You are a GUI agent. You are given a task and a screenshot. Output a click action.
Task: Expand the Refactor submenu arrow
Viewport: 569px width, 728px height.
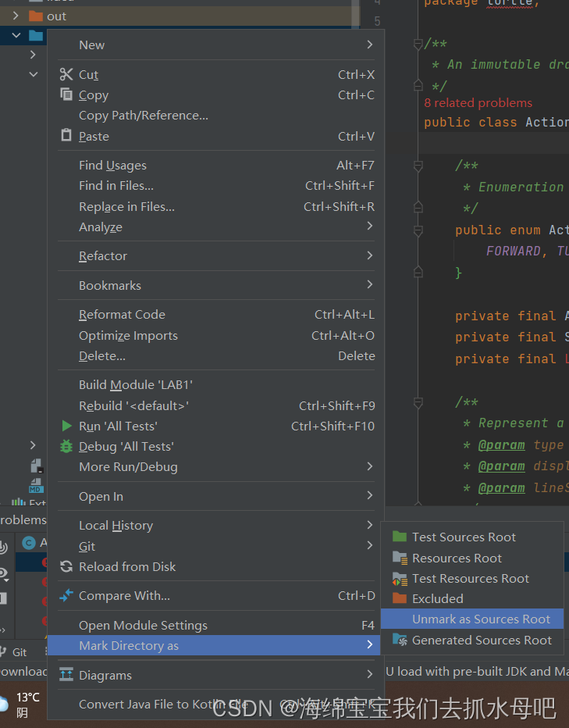(x=370, y=255)
